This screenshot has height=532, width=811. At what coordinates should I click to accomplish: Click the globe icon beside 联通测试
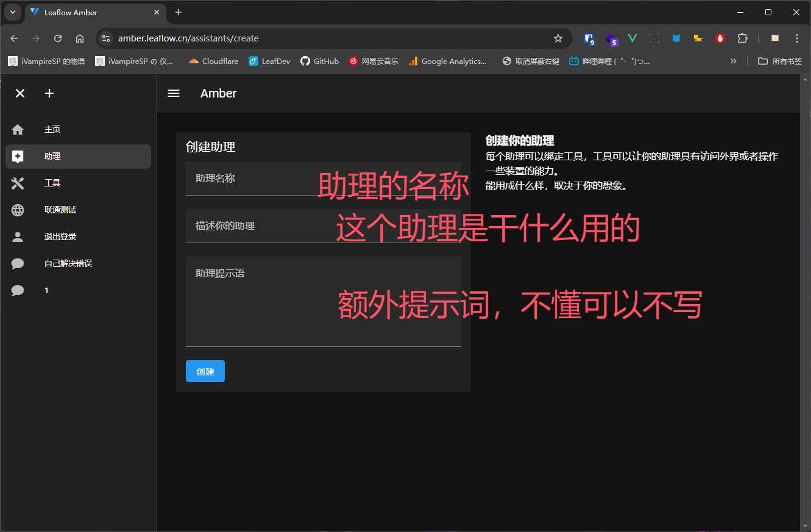18,210
